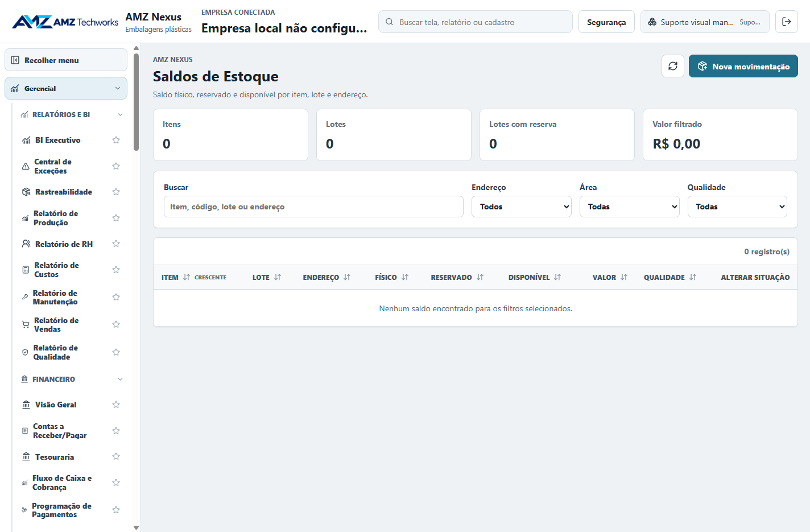Screen dimensions: 810x532
Task: Focus the Buscar item search field
Action: (x=313, y=207)
